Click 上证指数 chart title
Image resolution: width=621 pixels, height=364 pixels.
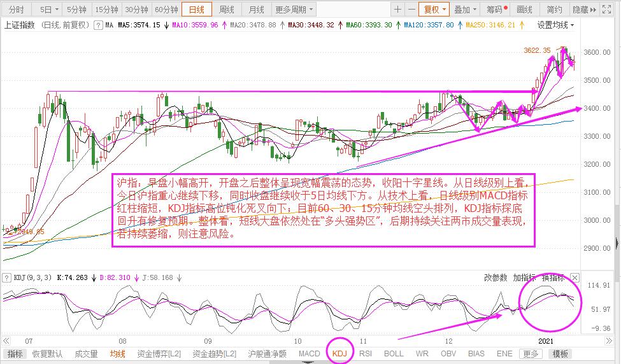[x=20, y=25]
